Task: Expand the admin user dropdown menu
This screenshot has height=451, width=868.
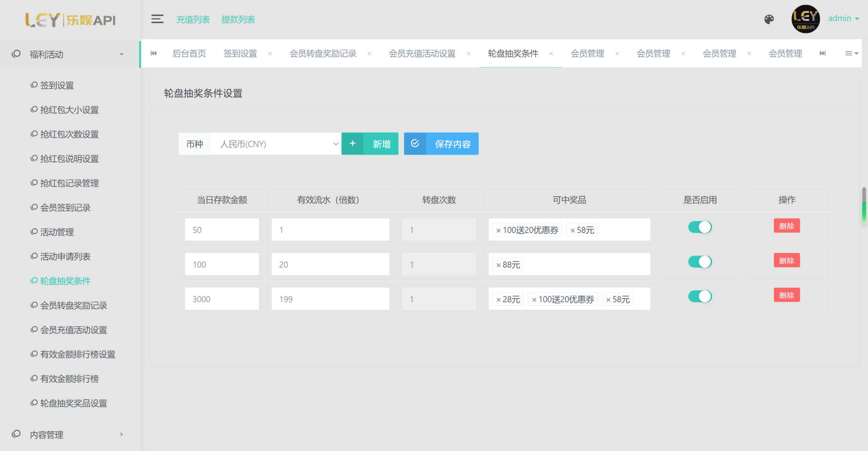Action: pos(843,19)
